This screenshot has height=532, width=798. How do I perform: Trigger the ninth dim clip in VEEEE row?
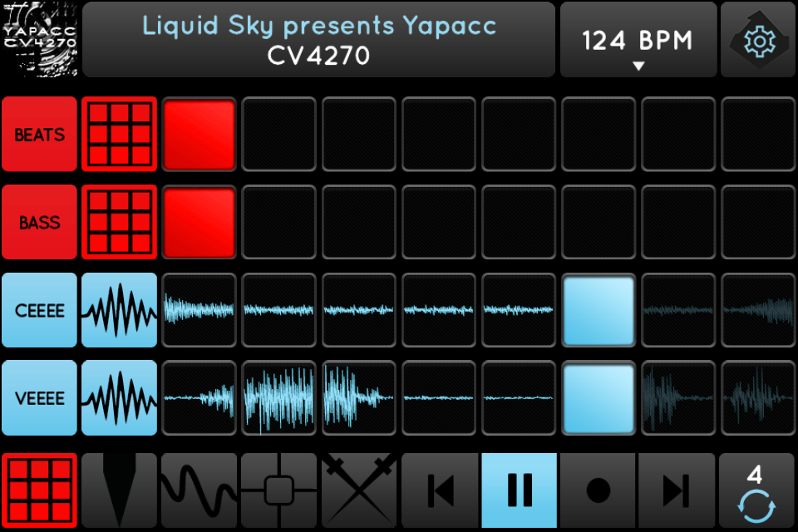(678, 397)
